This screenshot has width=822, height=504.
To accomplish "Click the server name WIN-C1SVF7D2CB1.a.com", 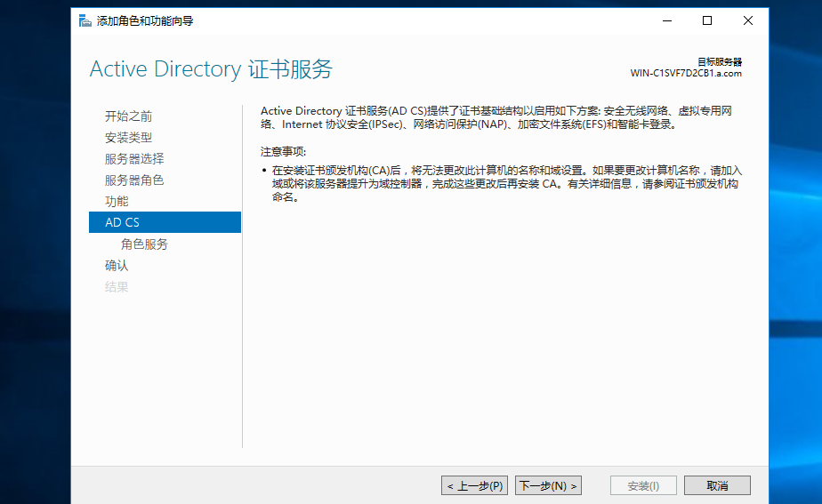I will click(686, 74).
